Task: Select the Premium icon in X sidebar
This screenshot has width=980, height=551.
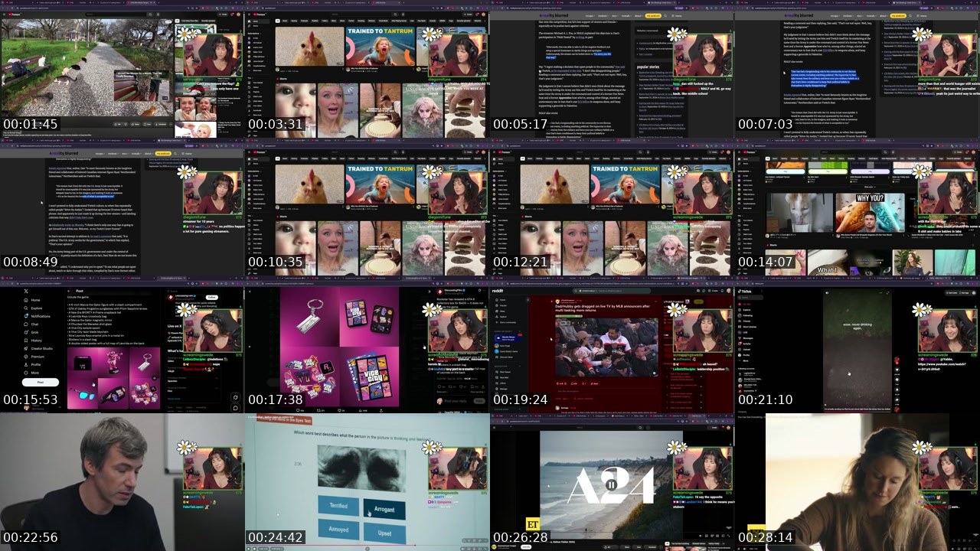Action: (25, 357)
